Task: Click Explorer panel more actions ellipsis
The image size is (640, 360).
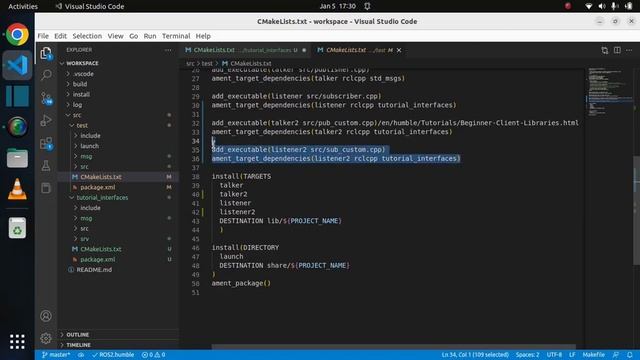Action: click(x=168, y=50)
